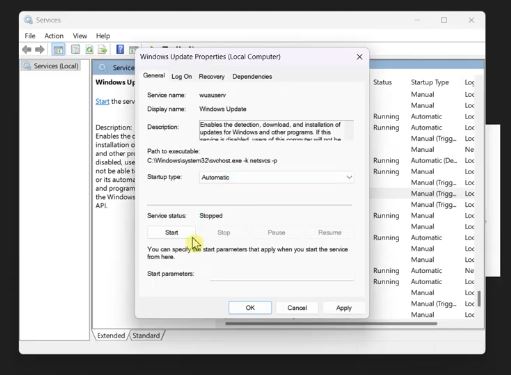Click the Resume button in the dialog
This screenshot has height=375, width=511.
pos(330,232)
